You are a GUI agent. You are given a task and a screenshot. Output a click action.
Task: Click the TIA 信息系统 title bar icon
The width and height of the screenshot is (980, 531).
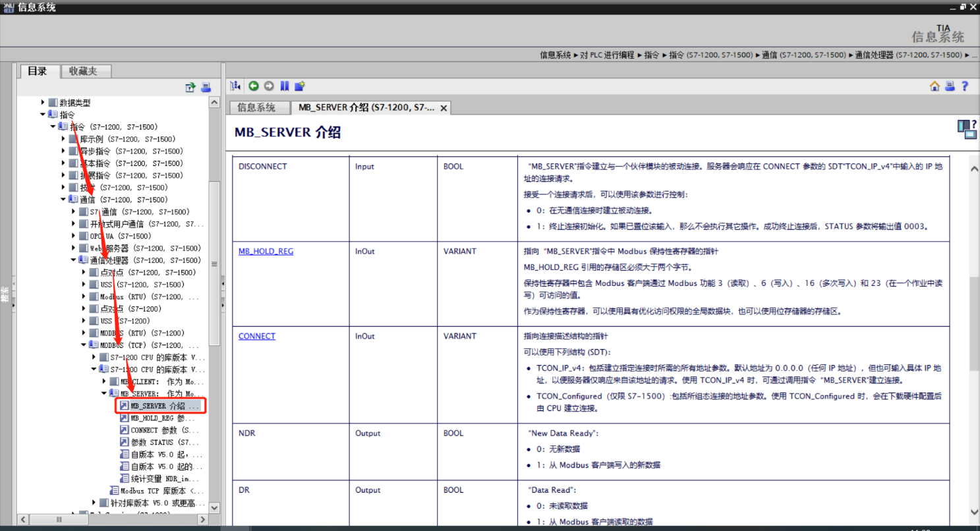(x=8, y=7)
